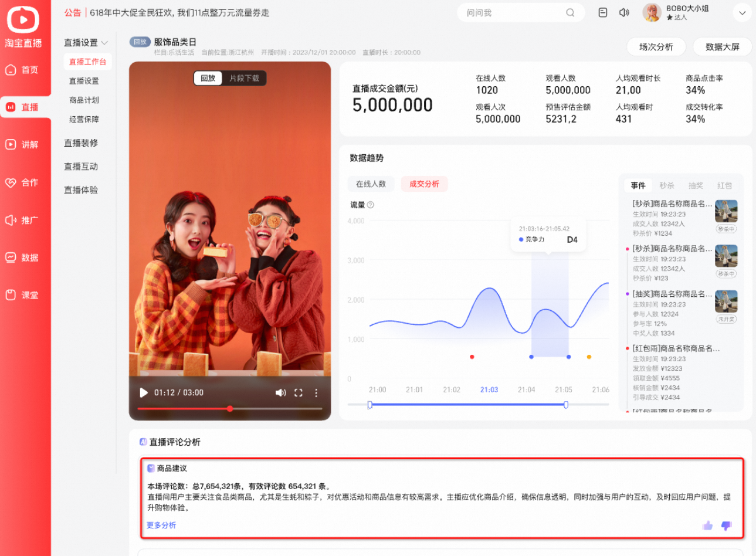Mute the video volume icon
The width and height of the screenshot is (756, 556).
tap(280, 392)
